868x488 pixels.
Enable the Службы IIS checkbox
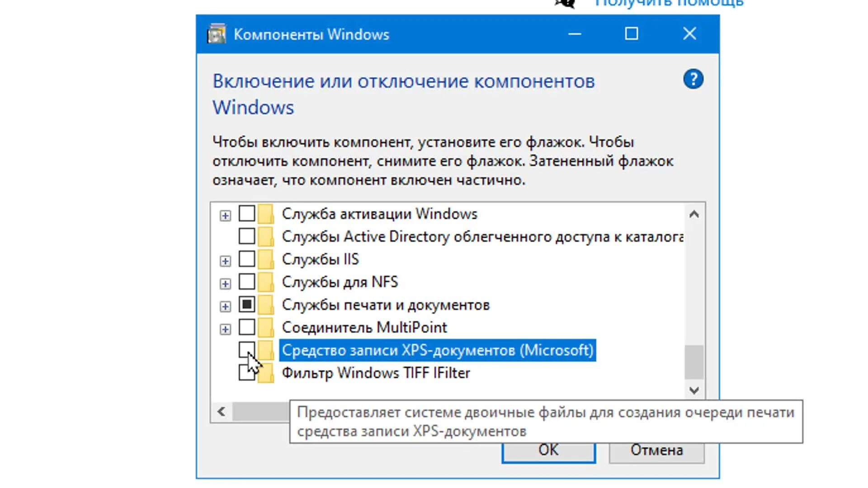247,259
